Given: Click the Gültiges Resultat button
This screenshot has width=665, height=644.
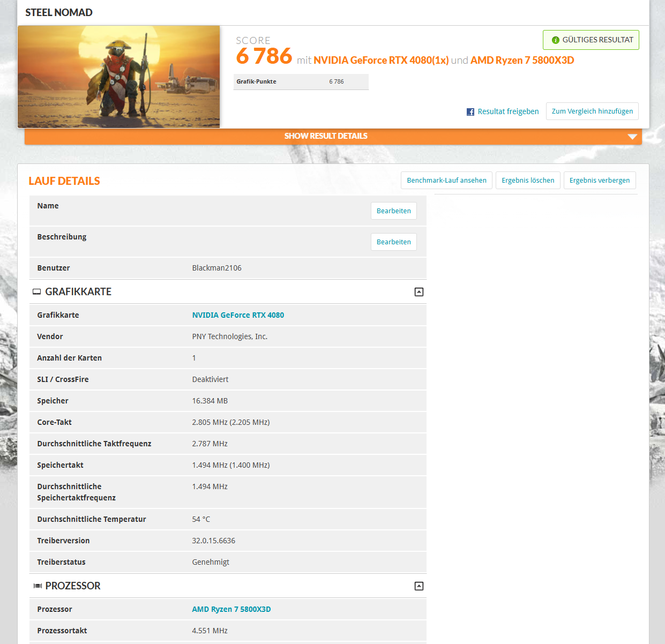Looking at the screenshot, I should click(x=591, y=40).
